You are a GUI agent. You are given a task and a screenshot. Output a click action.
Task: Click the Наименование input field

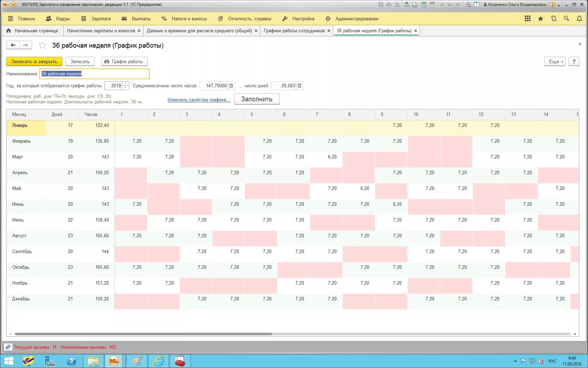(94, 74)
